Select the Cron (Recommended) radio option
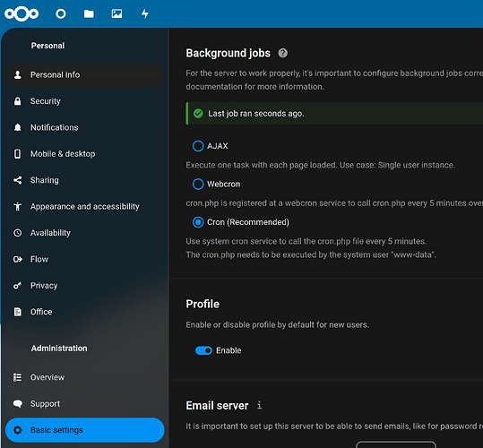Viewport: 483px width, 448px height. pos(198,222)
